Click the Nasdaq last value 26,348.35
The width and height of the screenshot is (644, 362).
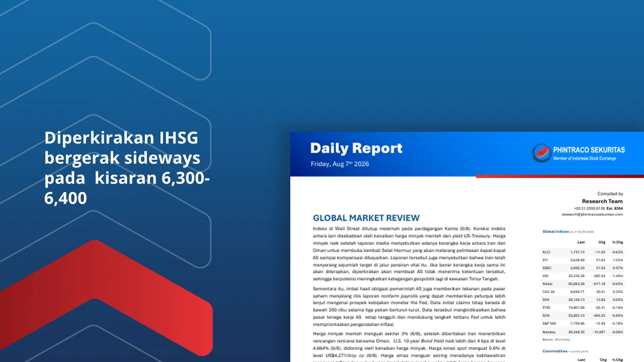[578, 332]
